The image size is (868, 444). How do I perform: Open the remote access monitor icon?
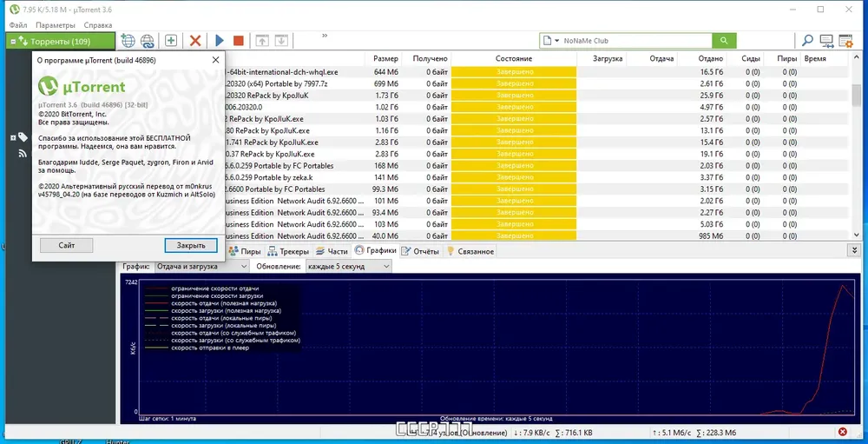pyautogui.click(x=827, y=41)
